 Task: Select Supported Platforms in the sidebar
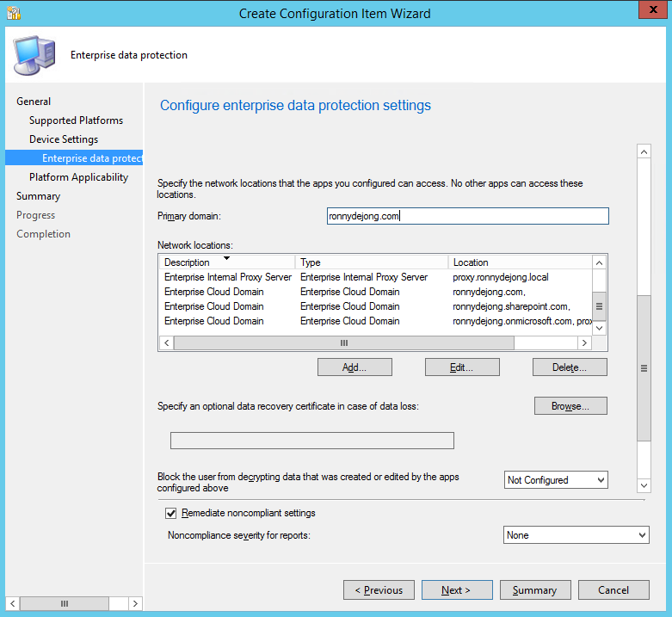tap(76, 120)
